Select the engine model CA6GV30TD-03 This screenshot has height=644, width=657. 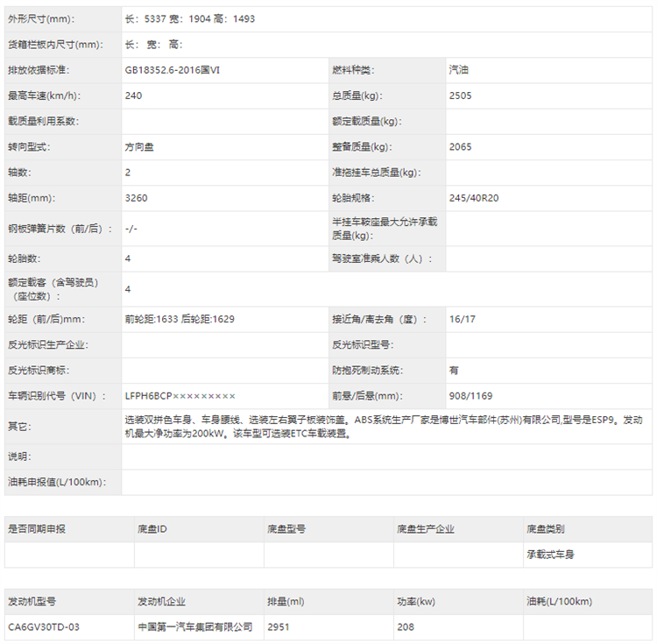(x=44, y=627)
